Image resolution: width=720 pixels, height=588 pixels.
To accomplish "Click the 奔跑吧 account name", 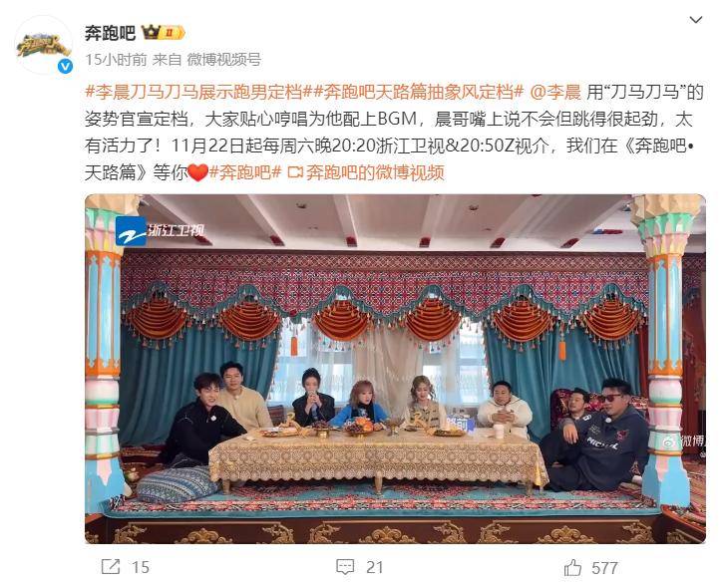I will (111, 33).
